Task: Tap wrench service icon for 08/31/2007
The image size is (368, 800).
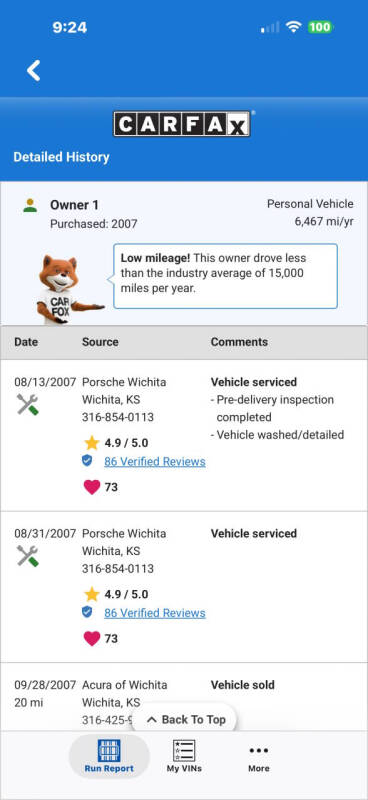Action: (28, 556)
